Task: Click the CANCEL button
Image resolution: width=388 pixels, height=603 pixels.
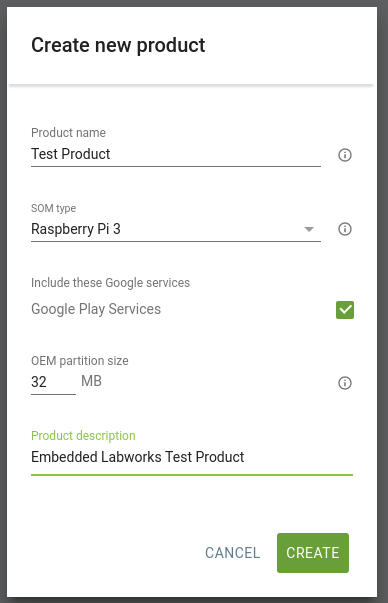Action: coord(232,553)
